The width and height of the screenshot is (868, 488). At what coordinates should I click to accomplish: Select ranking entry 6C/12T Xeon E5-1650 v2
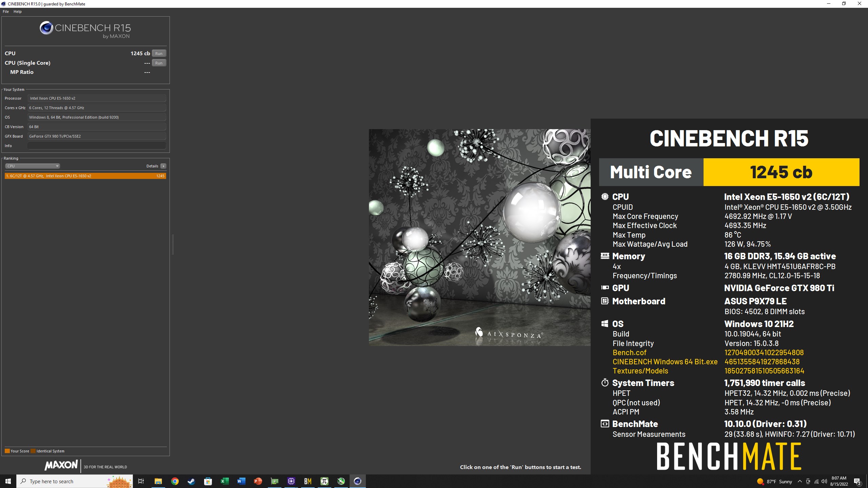click(85, 176)
